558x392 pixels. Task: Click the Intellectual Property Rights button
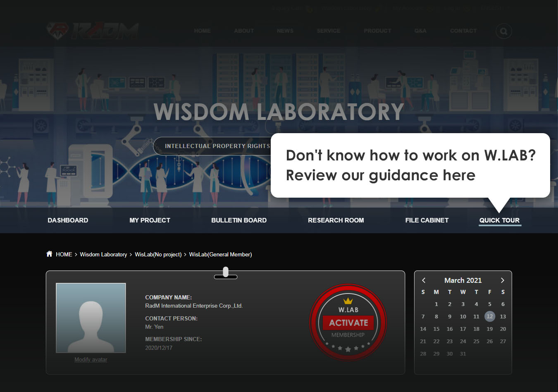(215, 146)
